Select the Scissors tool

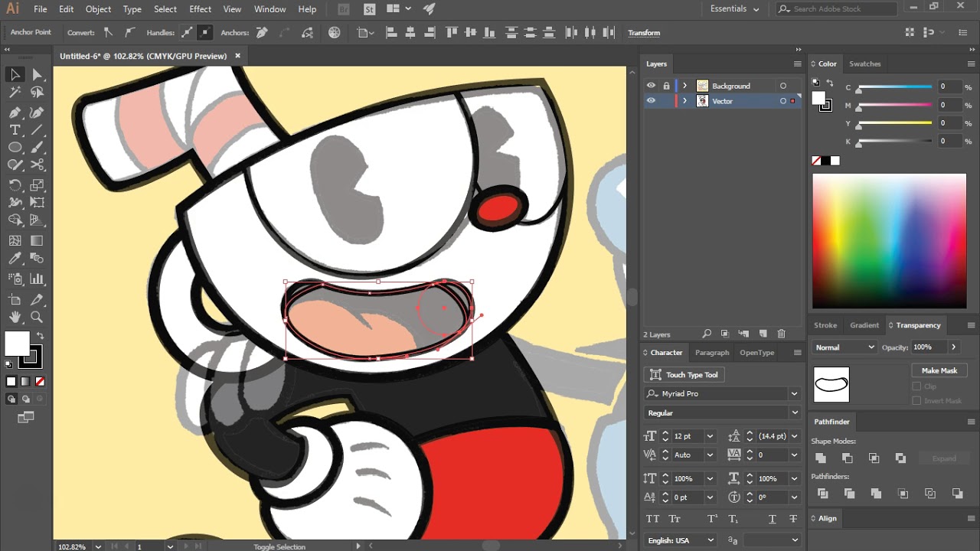pos(37,165)
